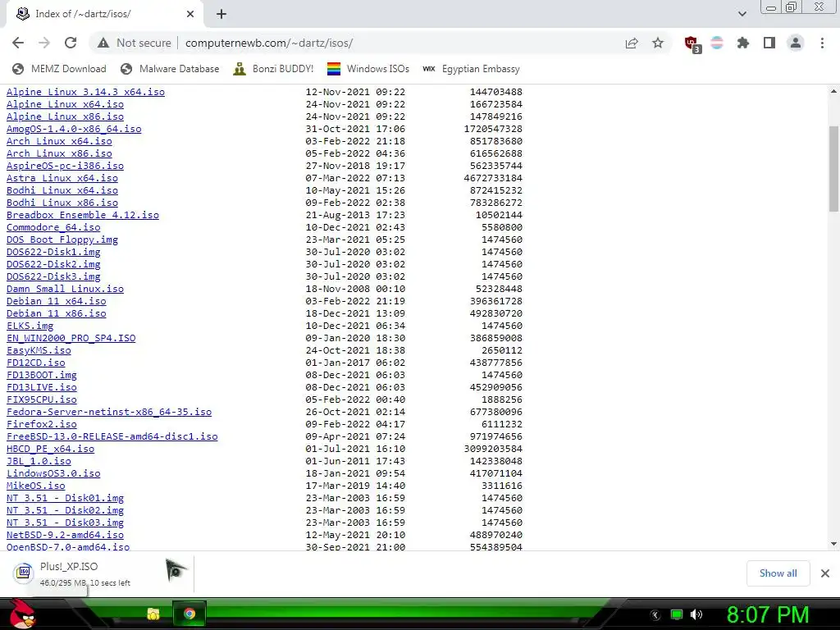Open the tab search chevron

coord(742,14)
